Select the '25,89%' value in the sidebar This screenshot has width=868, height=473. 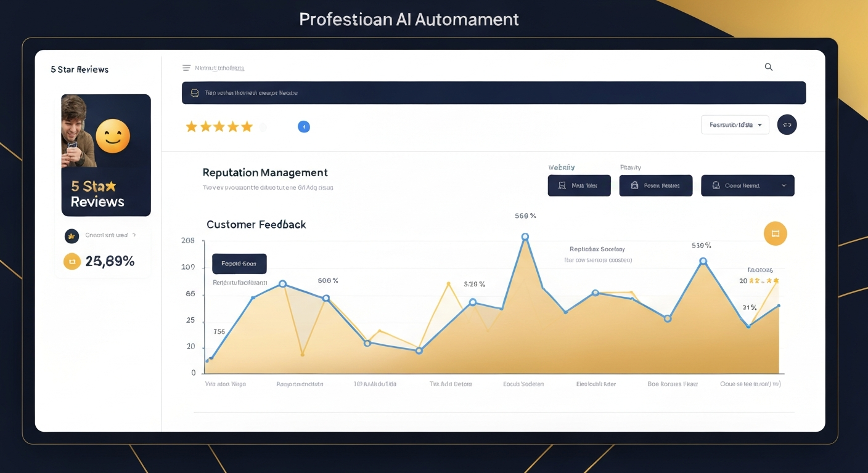coord(110,261)
